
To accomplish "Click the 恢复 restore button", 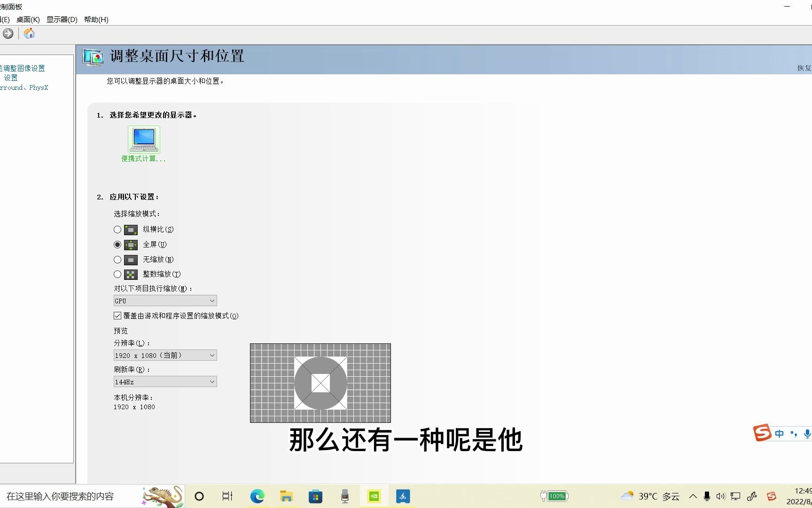I will (804, 68).
